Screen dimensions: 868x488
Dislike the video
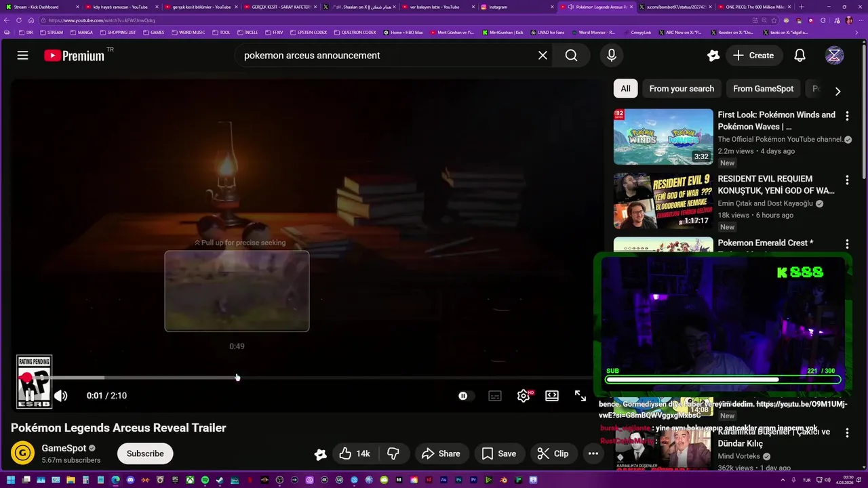[393, 453]
